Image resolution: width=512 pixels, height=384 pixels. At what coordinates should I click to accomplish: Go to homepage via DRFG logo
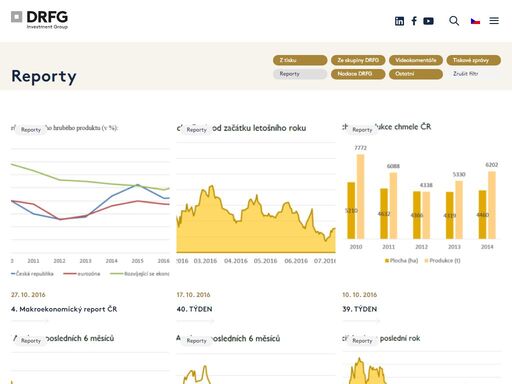tap(39, 20)
